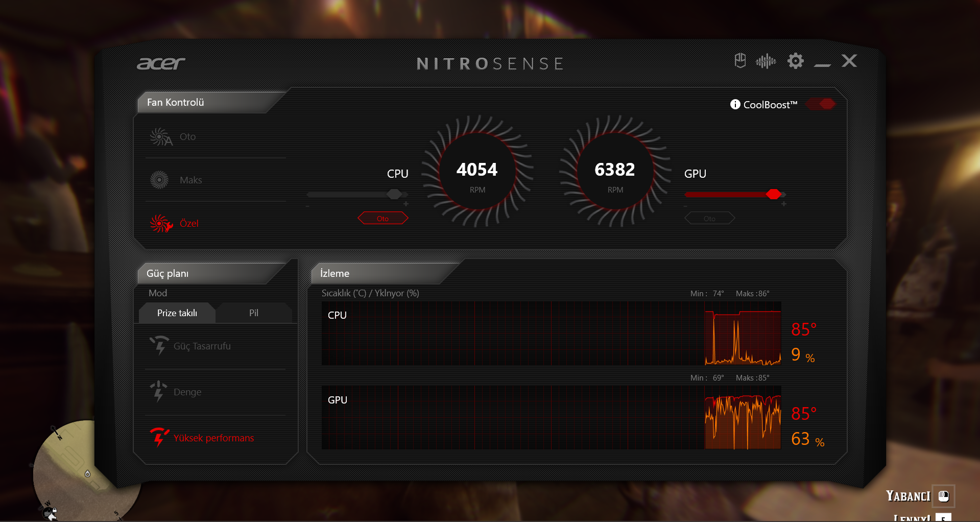This screenshot has height=522, width=980.
Task: Click the game minimap behind NitroSense
Action: [87, 472]
